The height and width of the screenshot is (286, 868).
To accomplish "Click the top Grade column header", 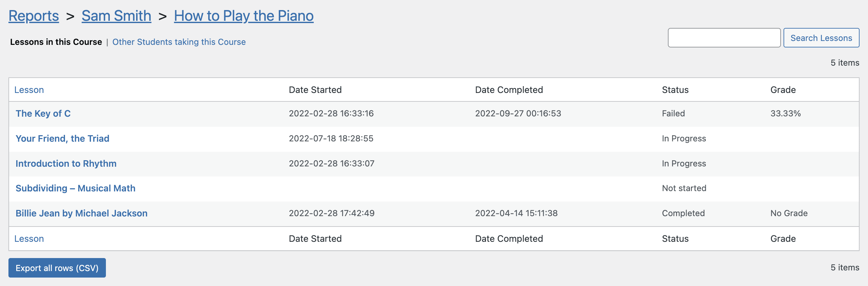I will [783, 90].
